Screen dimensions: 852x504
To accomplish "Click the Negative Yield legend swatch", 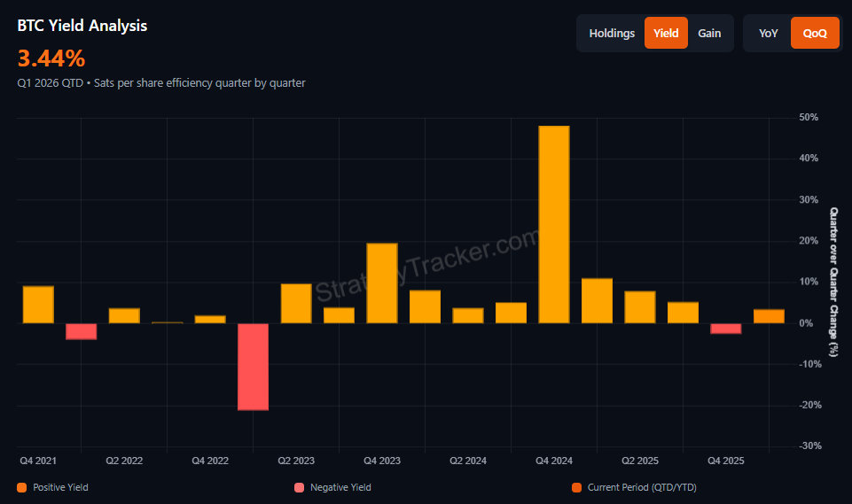I will [x=299, y=487].
